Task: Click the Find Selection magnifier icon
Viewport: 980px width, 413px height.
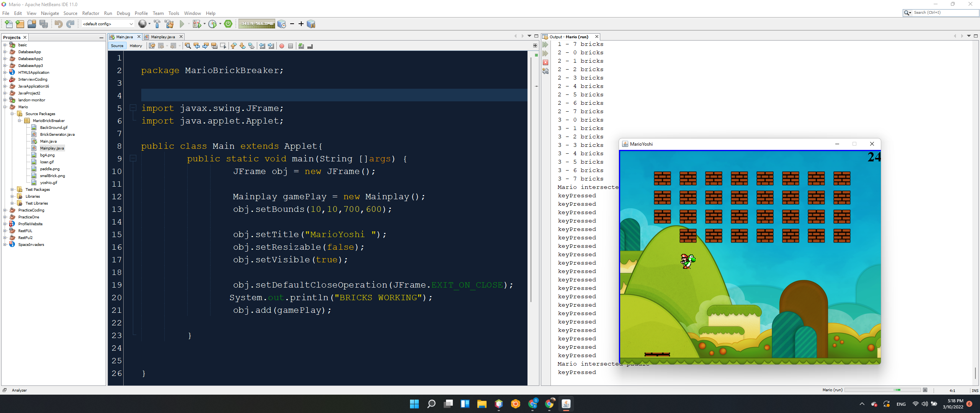Action: point(188,46)
